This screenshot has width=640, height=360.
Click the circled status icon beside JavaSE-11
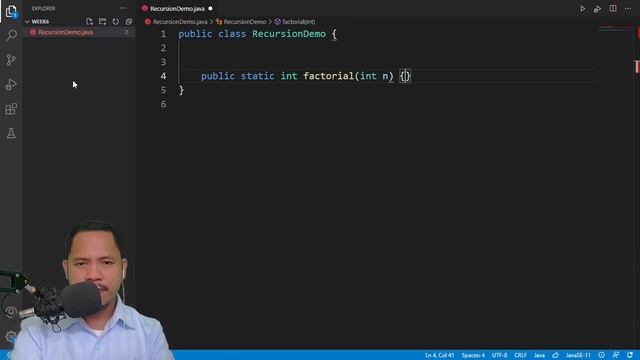click(x=602, y=355)
